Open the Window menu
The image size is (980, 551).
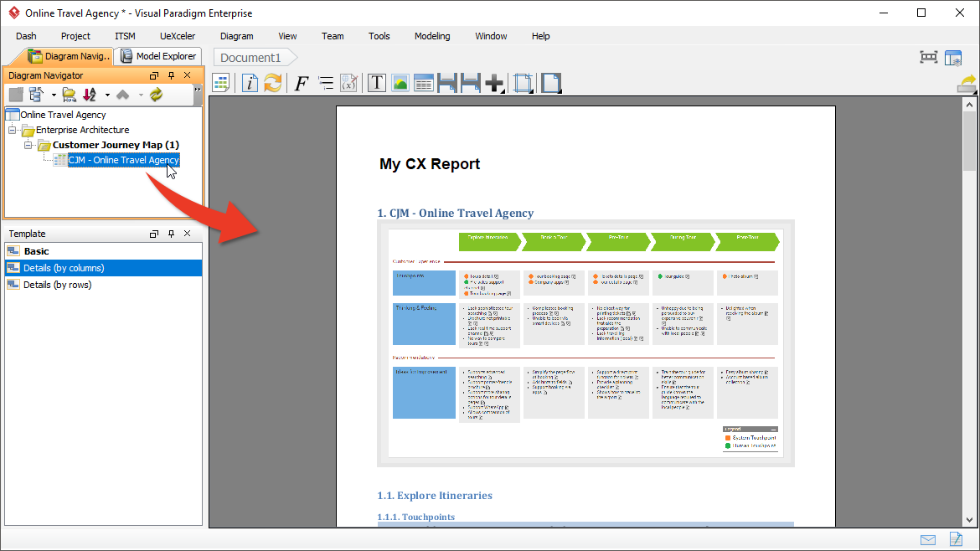click(x=491, y=36)
